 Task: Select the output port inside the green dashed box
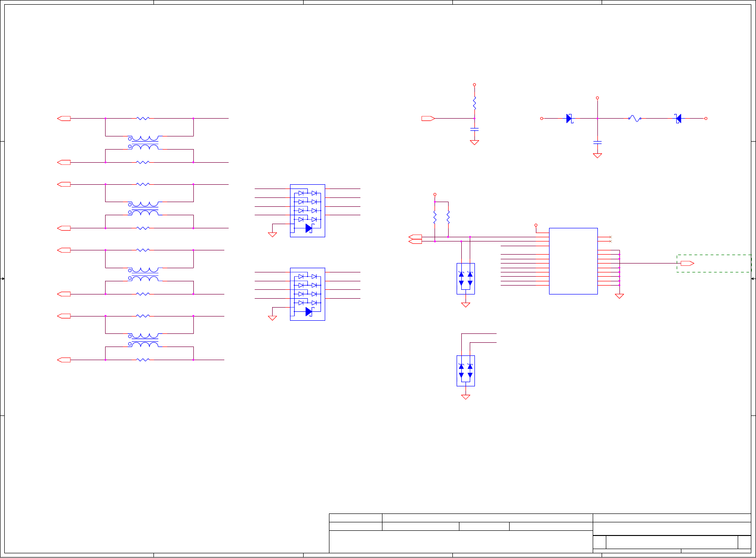coord(687,264)
